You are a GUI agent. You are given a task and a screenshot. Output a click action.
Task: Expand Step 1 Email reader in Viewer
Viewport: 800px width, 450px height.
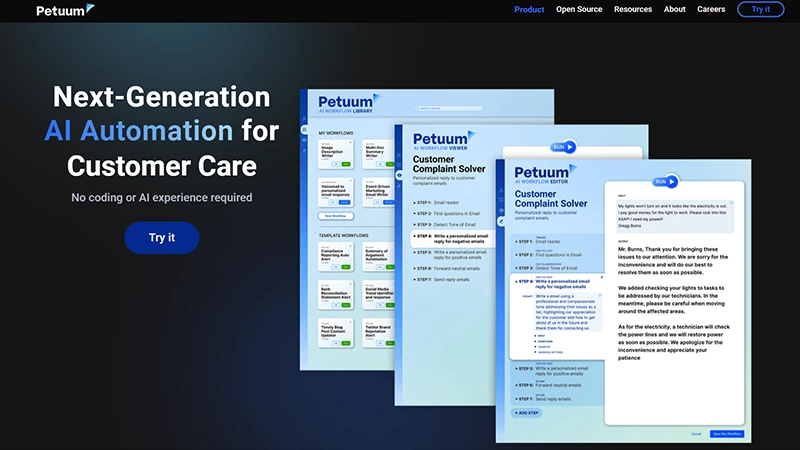click(437, 203)
